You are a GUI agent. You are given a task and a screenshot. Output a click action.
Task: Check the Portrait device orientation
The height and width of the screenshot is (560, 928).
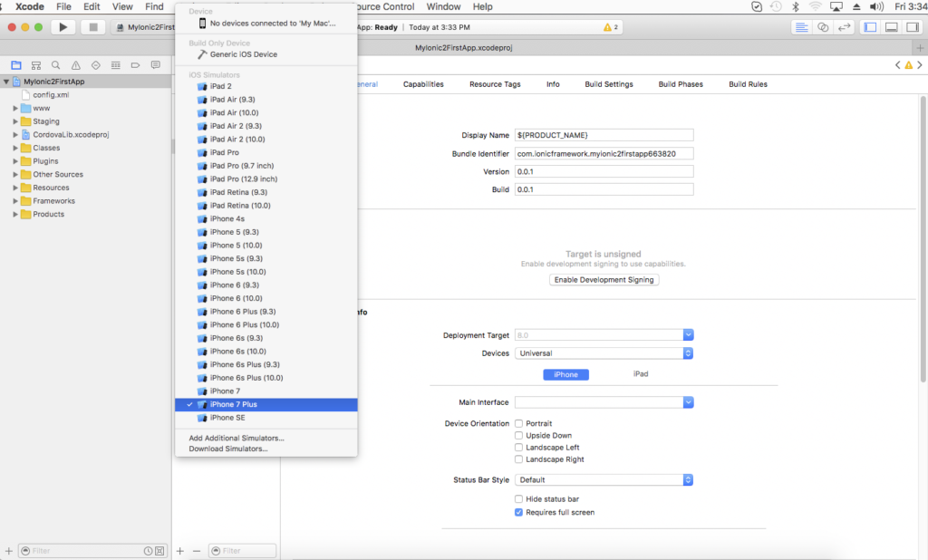[520, 423]
